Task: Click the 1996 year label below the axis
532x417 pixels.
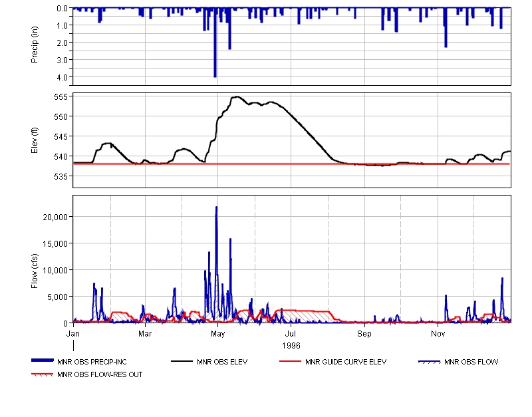Action: 291,345
